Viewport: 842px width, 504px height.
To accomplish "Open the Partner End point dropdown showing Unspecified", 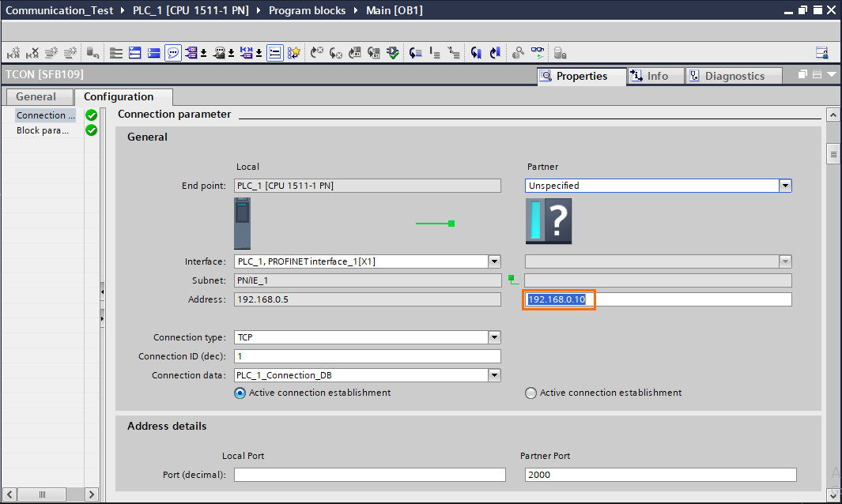I will [784, 185].
